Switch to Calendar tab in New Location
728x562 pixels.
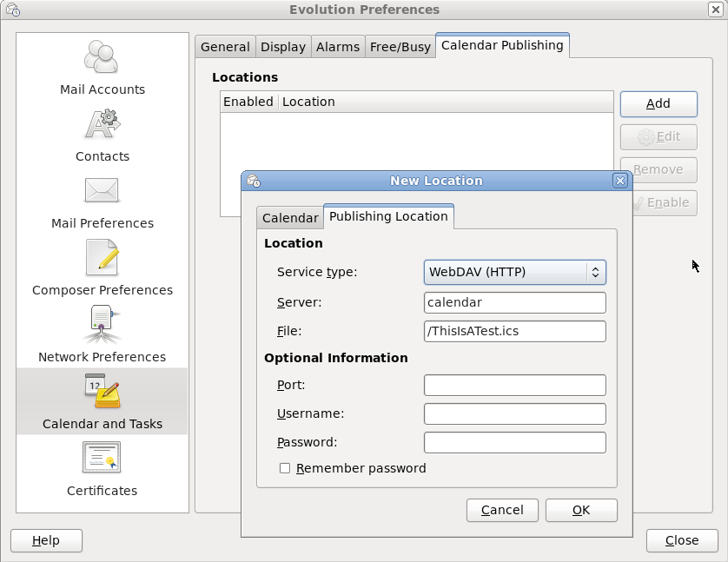click(x=290, y=218)
